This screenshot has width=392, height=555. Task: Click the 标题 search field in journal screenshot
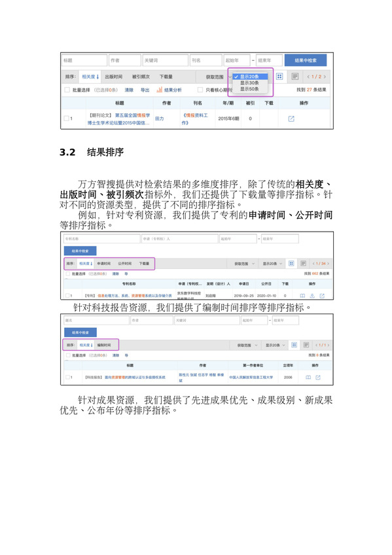[x=84, y=60]
